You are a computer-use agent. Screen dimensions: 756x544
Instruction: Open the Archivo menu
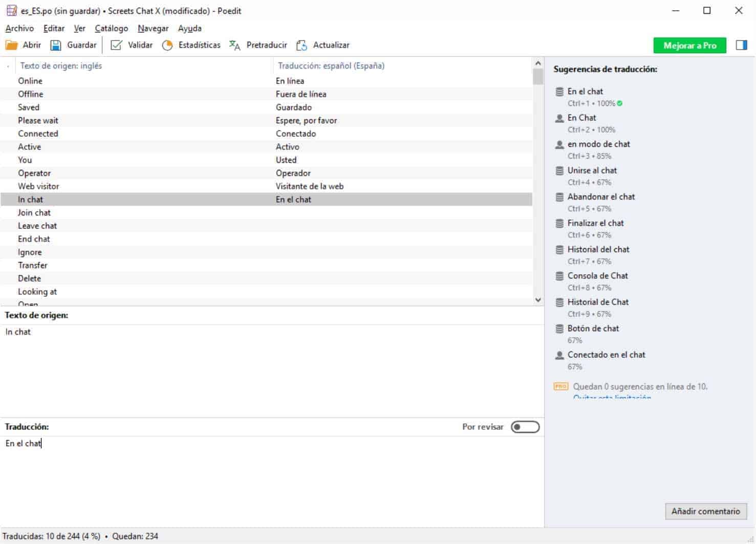click(x=19, y=29)
